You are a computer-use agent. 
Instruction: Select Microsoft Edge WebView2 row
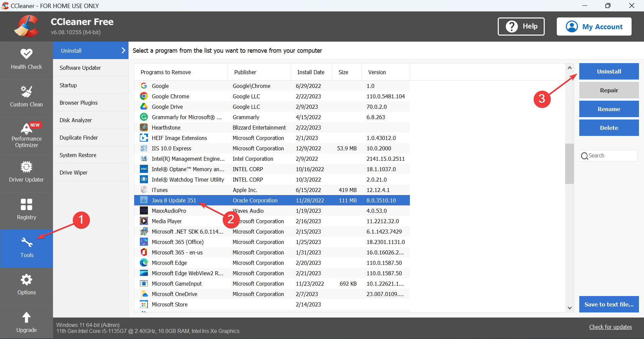pos(272,273)
